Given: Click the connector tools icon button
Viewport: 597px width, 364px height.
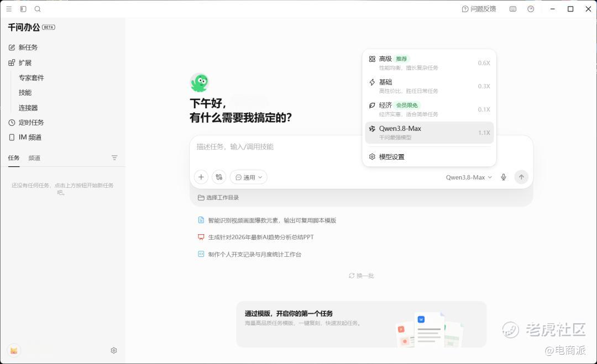Looking at the screenshot, I should (x=219, y=177).
